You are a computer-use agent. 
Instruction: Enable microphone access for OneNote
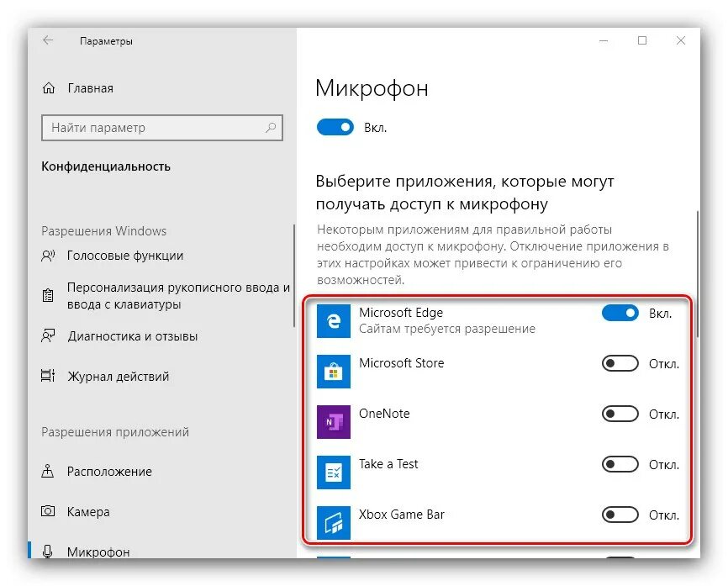tap(620, 414)
